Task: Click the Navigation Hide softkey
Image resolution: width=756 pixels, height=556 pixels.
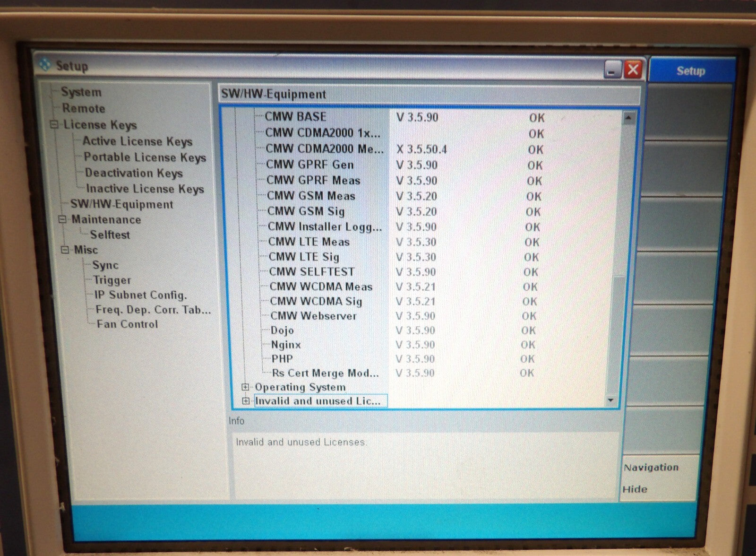Action: coord(659,478)
